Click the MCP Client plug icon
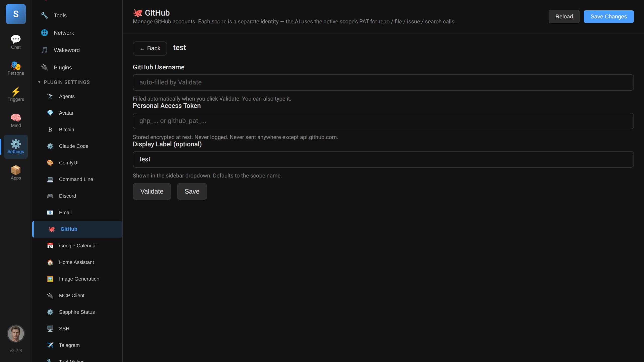The image size is (644, 362). pyautogui.click(x=50, y=295)
